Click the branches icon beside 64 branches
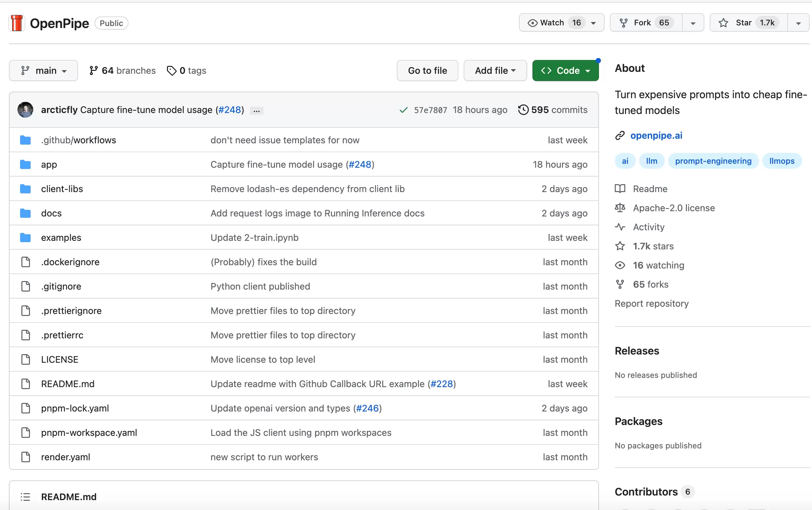Viewport: 812px width, 510px height. pyautogui.click(x=94, y=71)
